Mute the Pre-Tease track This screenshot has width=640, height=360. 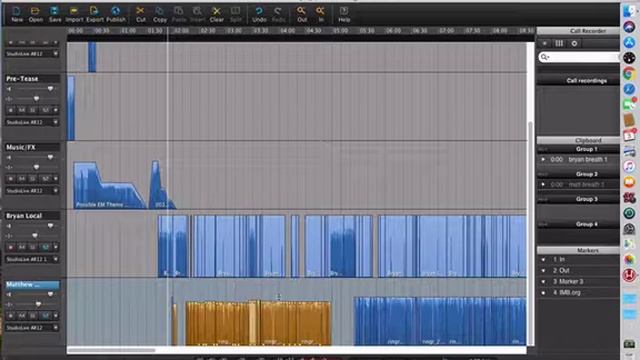click(22, 110)
